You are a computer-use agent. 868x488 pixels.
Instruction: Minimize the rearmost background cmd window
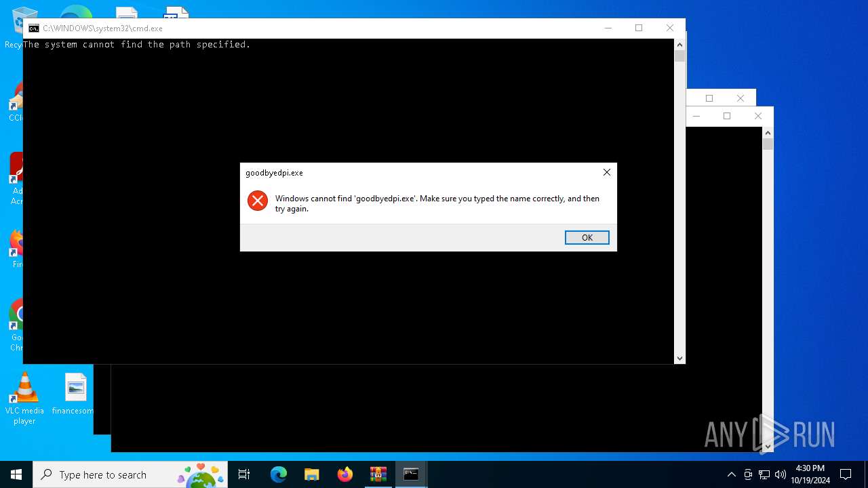(x=696, y=116)
